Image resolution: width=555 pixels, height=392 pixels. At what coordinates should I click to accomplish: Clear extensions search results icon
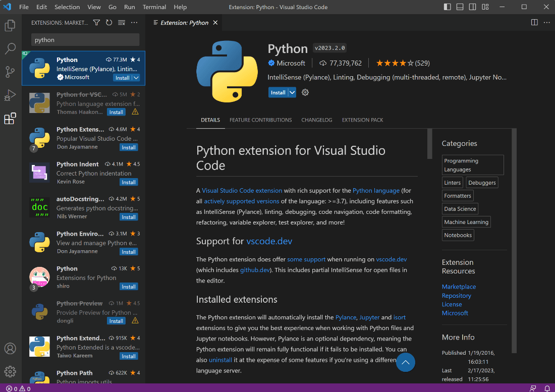coord(122,23)
